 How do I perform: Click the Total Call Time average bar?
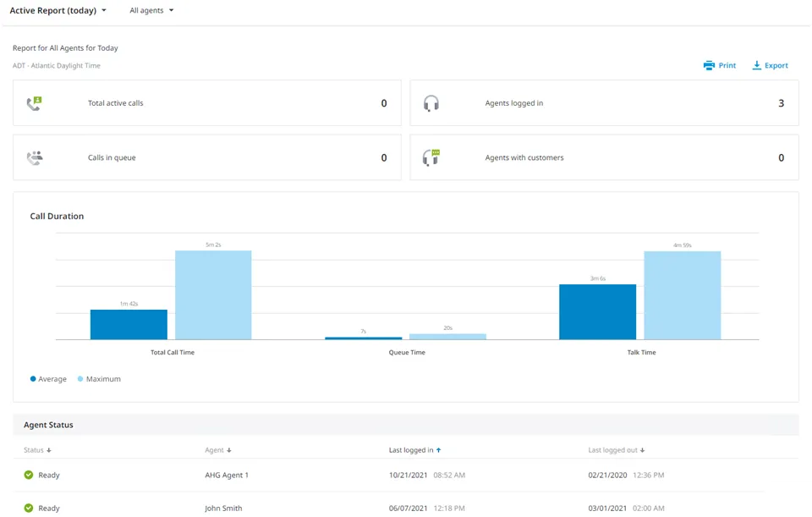(129, 325)
